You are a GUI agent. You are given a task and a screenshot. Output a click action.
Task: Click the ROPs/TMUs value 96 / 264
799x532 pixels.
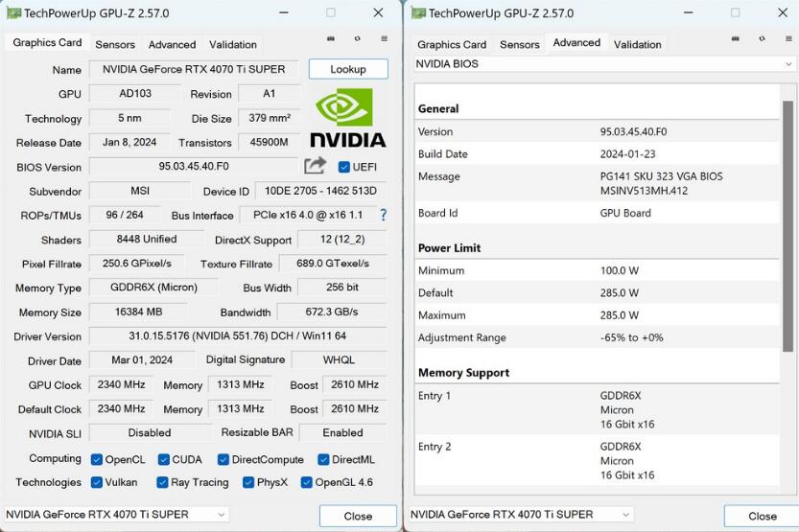[x=125, y=215]
